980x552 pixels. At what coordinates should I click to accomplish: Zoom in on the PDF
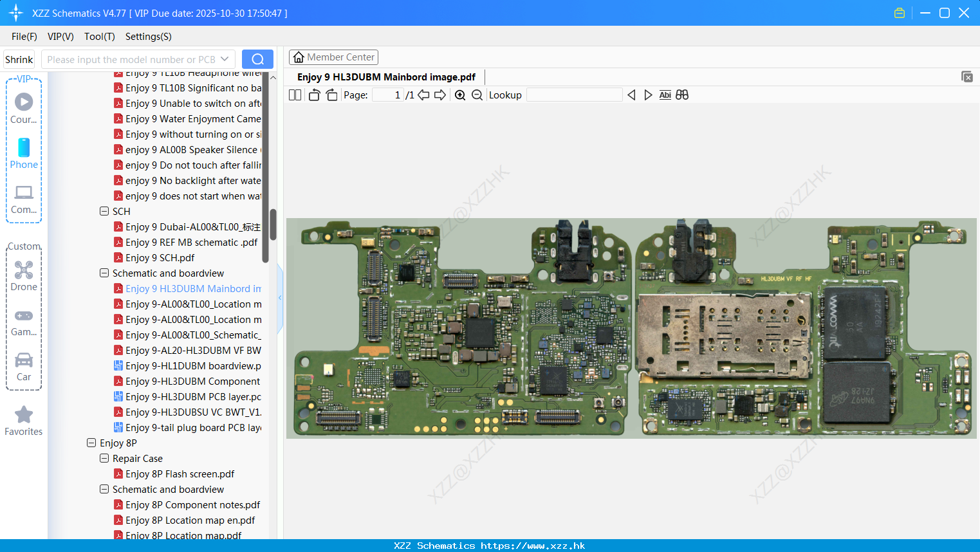[x=460, y=95]
